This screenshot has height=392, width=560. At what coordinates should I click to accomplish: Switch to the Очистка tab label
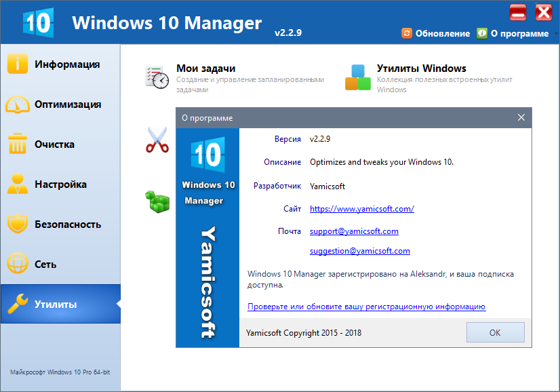[55, 144]
